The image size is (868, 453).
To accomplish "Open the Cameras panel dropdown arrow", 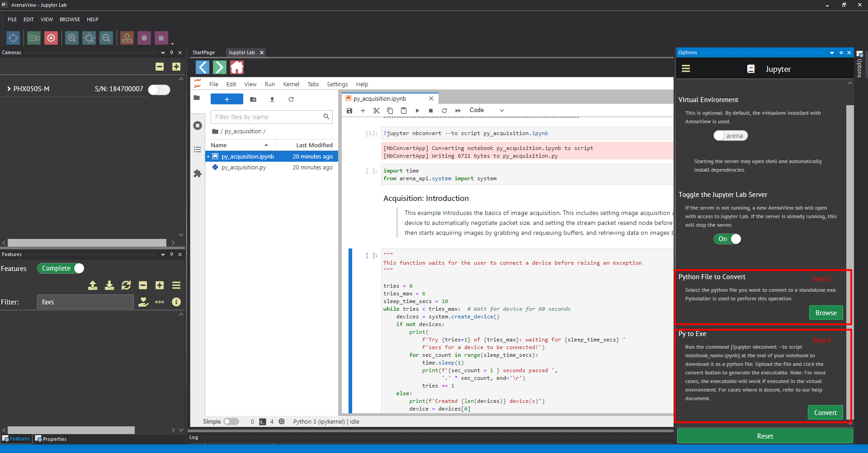I will 163,53.
